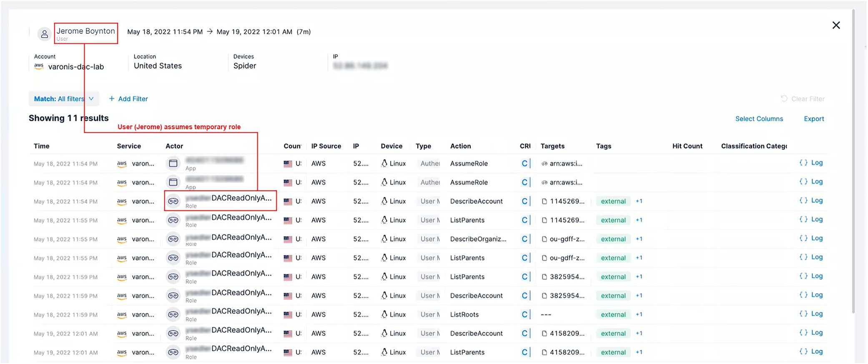Click the Linux icon in ListRoots row

tap(384, 314)
